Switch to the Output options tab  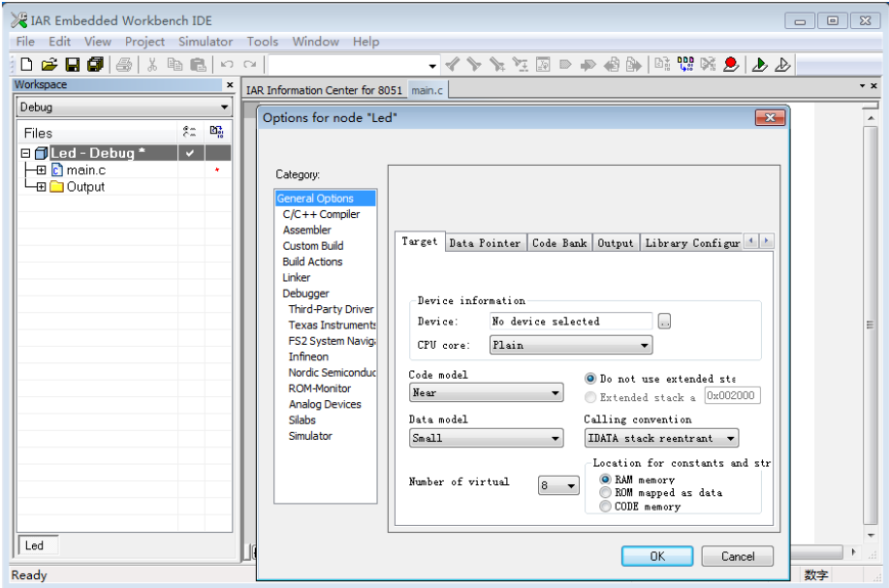point(616,242)
